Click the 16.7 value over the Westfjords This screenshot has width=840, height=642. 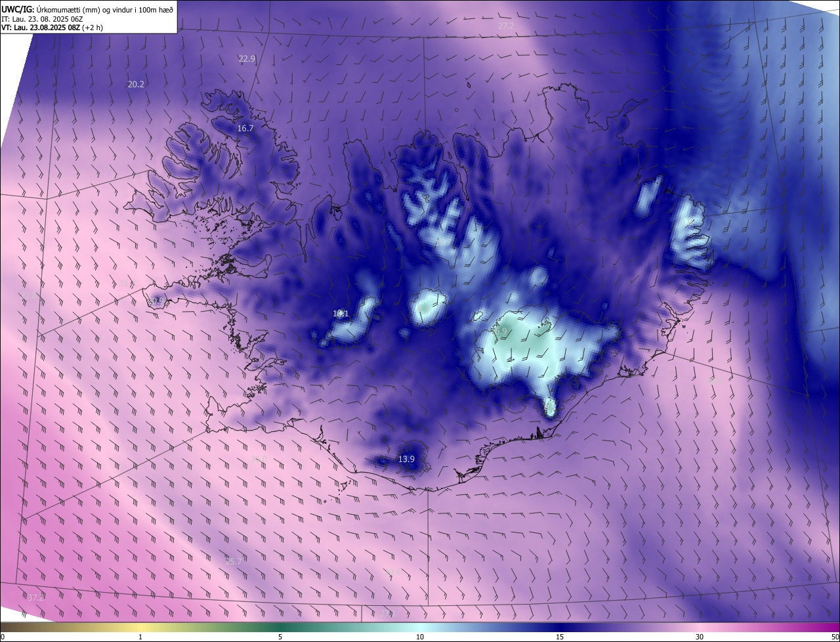[245, 129]
